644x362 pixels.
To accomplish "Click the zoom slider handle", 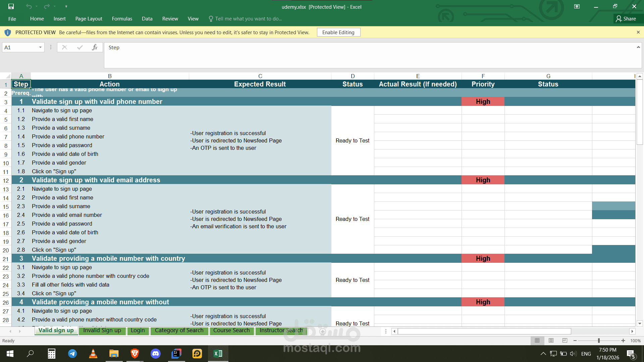I will [x=599, y=341].
